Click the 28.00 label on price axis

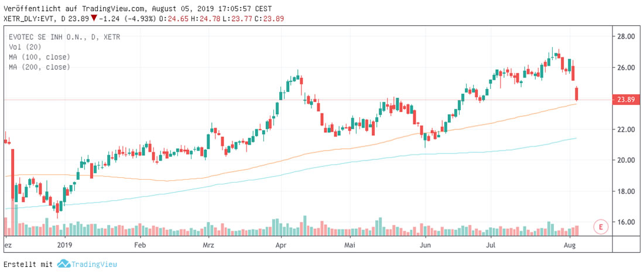626,36
